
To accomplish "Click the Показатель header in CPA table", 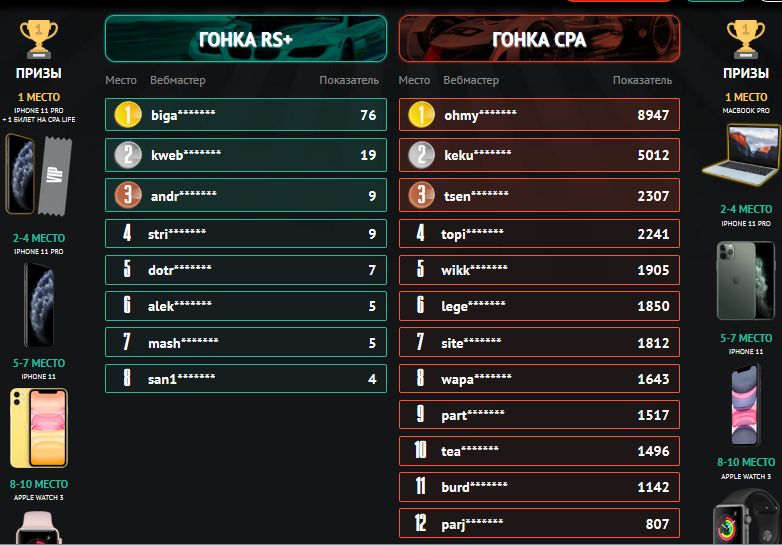I will point(642,80).
